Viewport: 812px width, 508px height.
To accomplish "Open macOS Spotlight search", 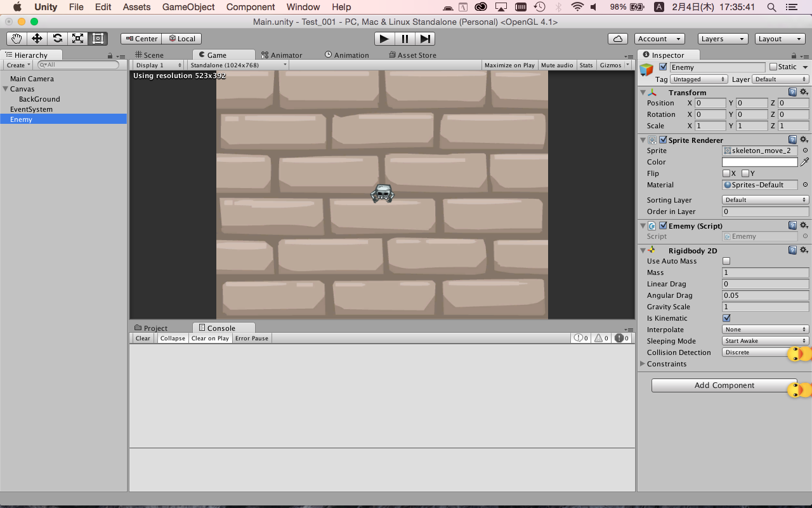I will pos(771,7).
